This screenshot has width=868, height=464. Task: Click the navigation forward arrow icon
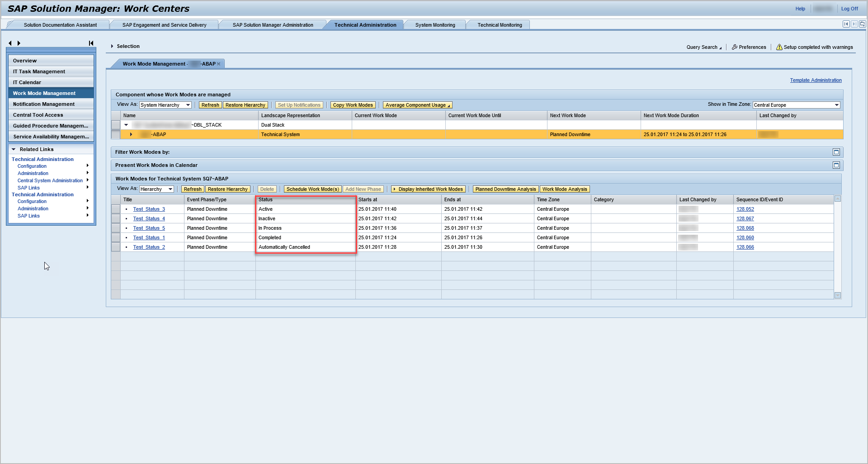point(19,43)
